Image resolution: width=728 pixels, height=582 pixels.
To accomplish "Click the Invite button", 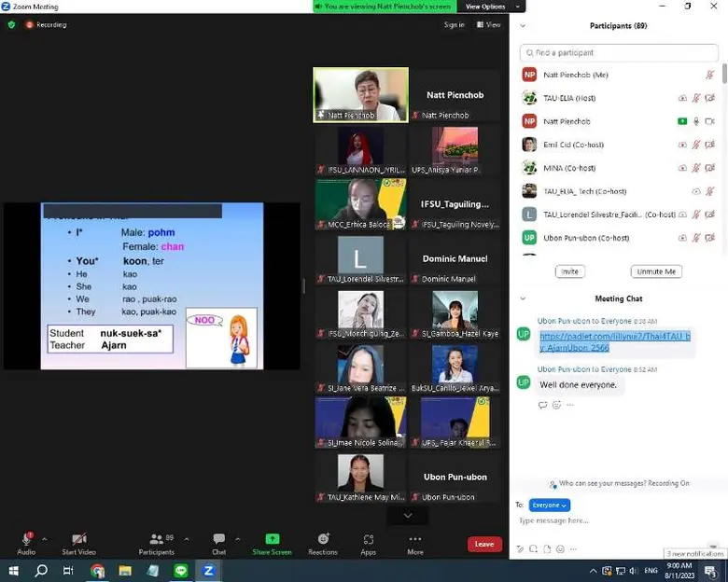I will (569, 271).
